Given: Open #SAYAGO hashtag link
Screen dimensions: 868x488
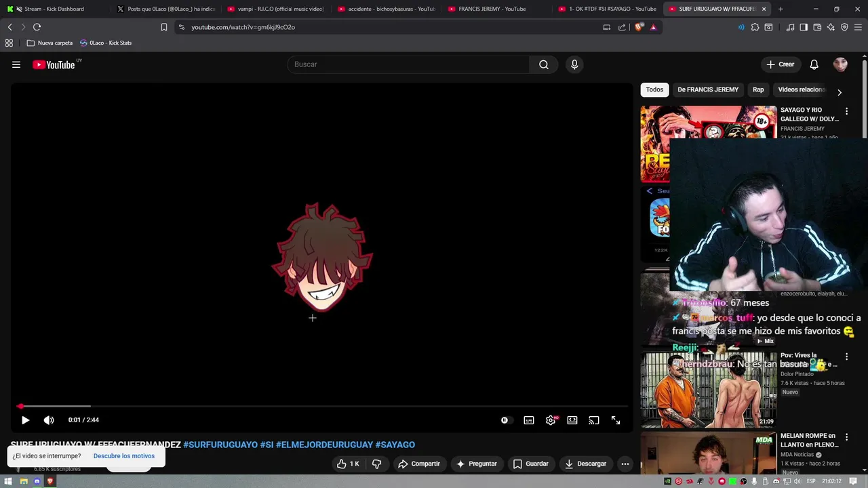Looking at the screenshot, I should coord(395,445).
